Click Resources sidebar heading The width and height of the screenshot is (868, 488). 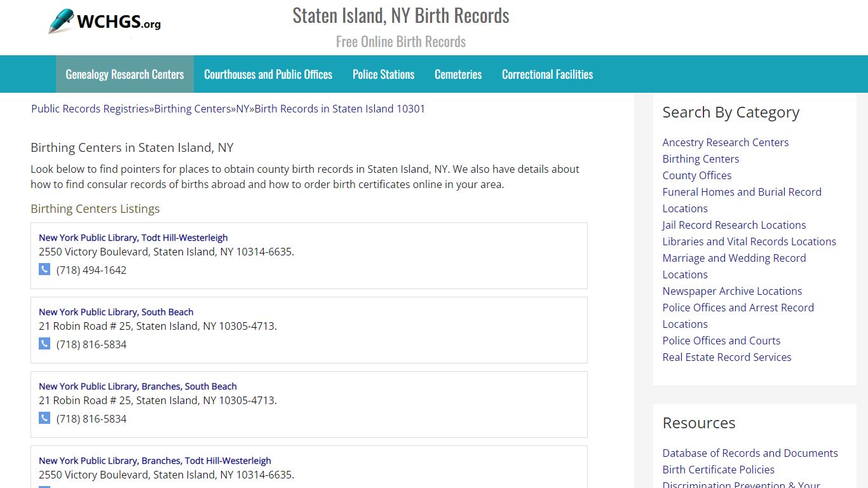[699, 423]
